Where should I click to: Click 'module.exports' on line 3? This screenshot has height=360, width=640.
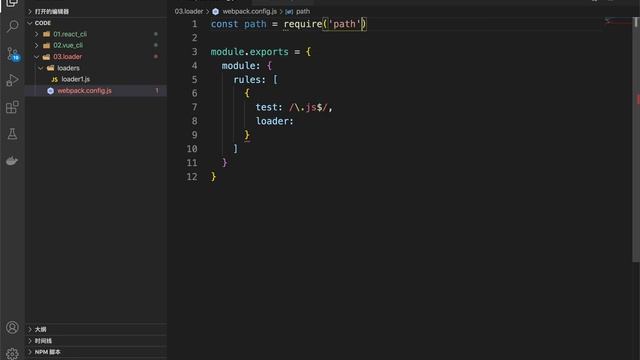(249, 52)
